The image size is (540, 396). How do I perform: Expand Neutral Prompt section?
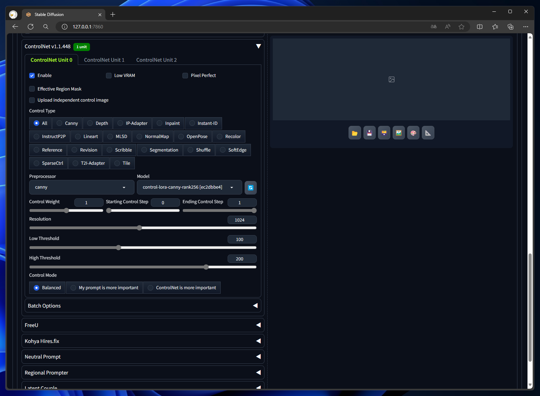tap(143, 357)
